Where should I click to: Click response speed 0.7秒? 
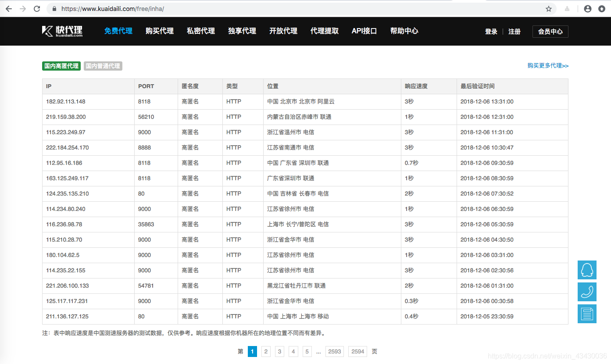click(411, 163)
